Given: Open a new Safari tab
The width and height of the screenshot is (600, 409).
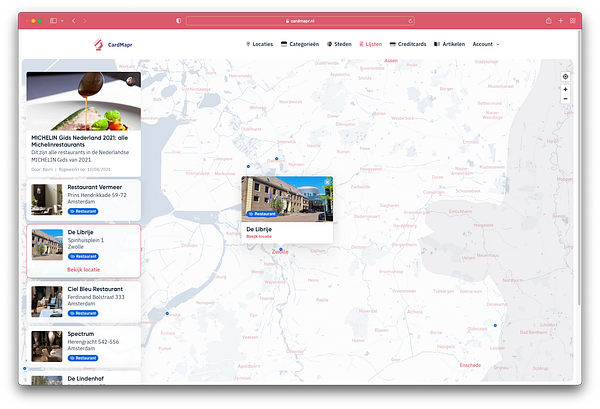Looking at the screenshot, I should coord(561,21).
